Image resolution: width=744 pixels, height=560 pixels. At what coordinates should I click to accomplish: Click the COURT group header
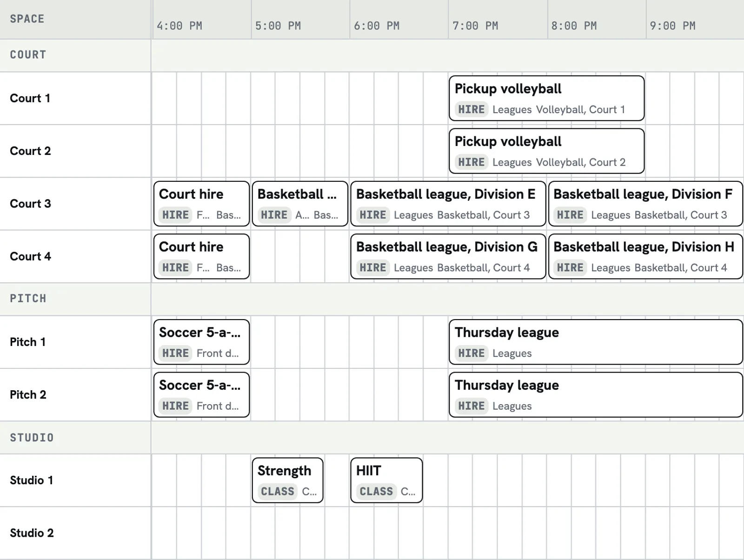point(28,55)
